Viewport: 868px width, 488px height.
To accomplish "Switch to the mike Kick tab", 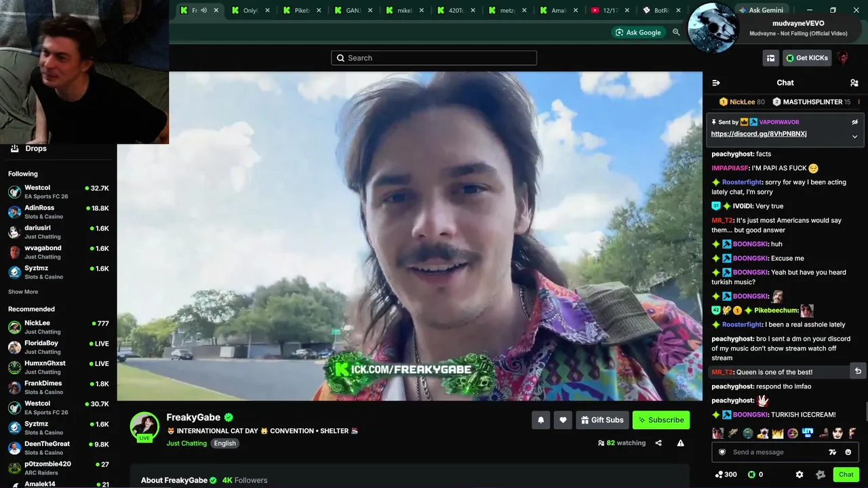I will [x=405, y=10].
